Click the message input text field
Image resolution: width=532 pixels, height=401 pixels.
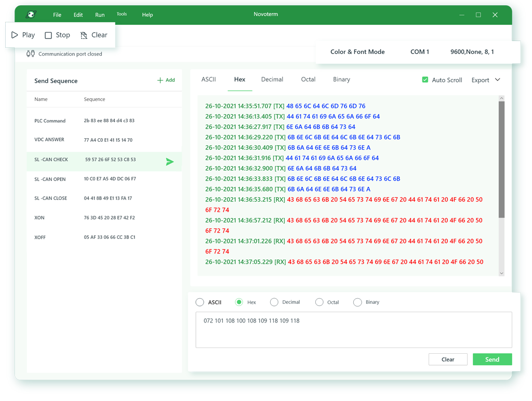(x=353, y=330)
